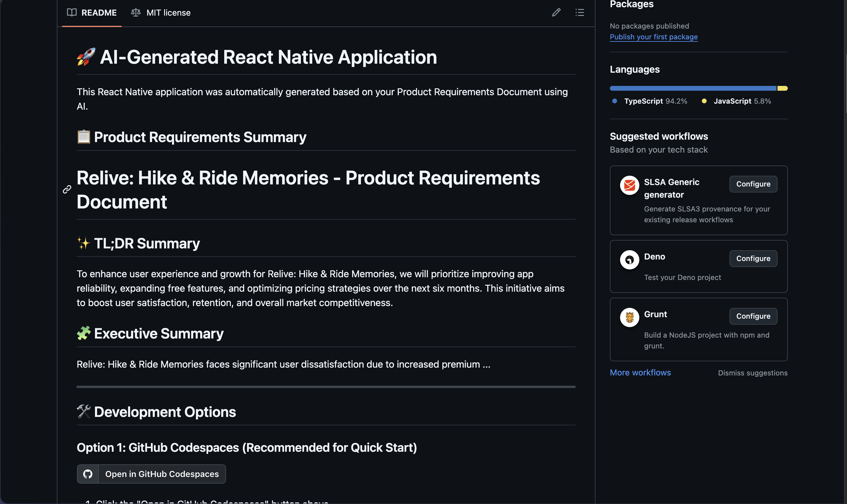Viewport: 847px width, 504px height.
Task: Switch to the README tab
Action: [99, 13]
